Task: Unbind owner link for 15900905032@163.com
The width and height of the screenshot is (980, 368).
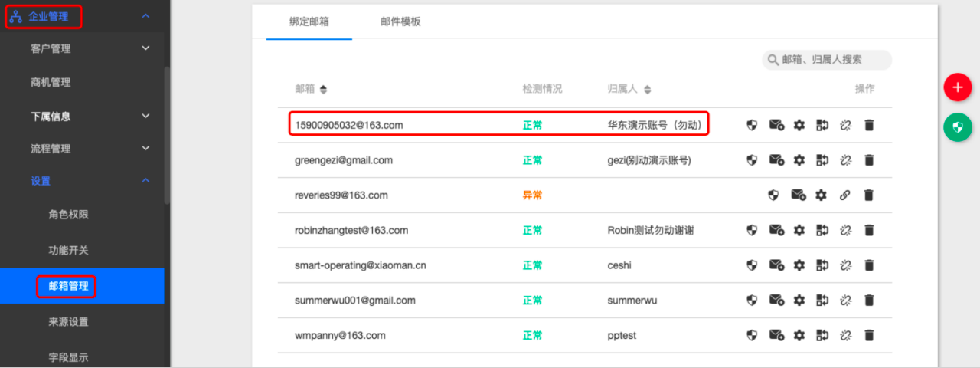Action: (845, 125)
